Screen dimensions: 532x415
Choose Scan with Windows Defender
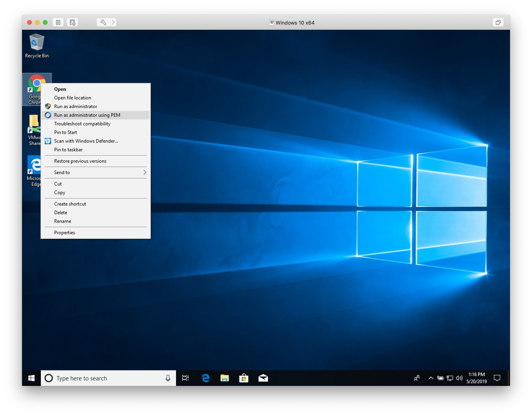coord(95,141)
